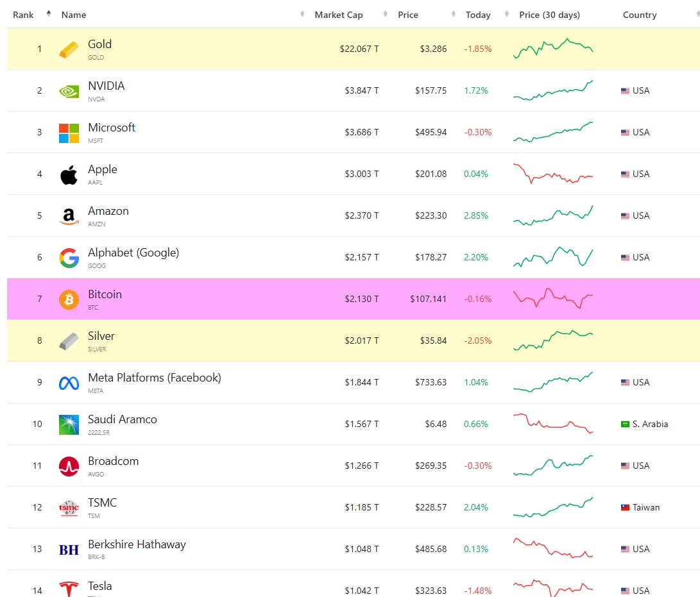Sort table by Name column arrows
This screenshot has width=700, height=597.
click(x=302, y=14)
